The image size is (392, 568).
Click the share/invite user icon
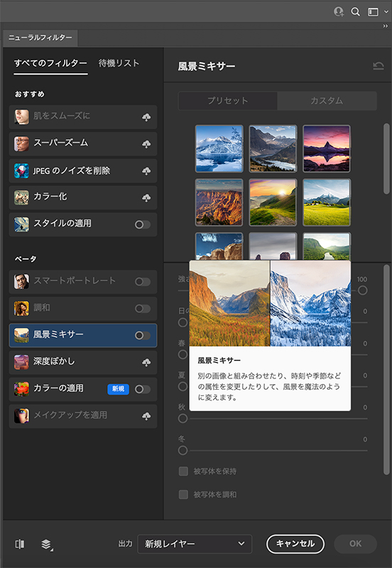pos(339,12)
